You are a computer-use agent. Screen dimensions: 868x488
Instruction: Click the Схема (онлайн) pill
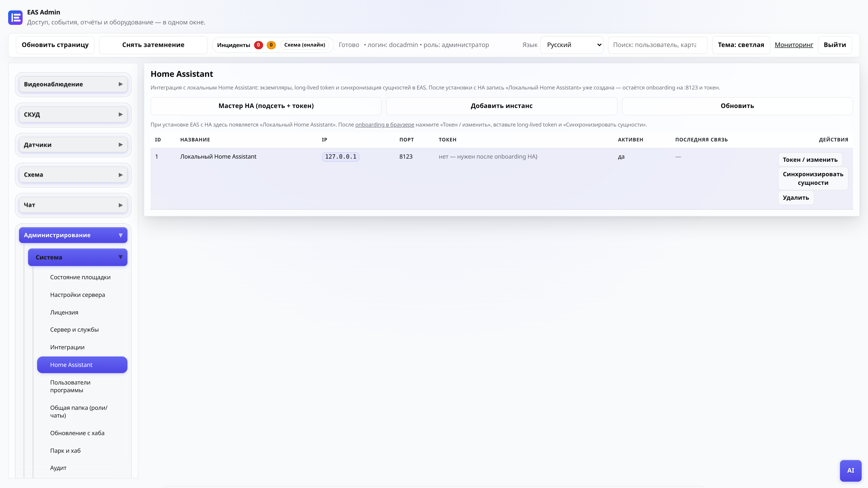[x=305, y=45]
